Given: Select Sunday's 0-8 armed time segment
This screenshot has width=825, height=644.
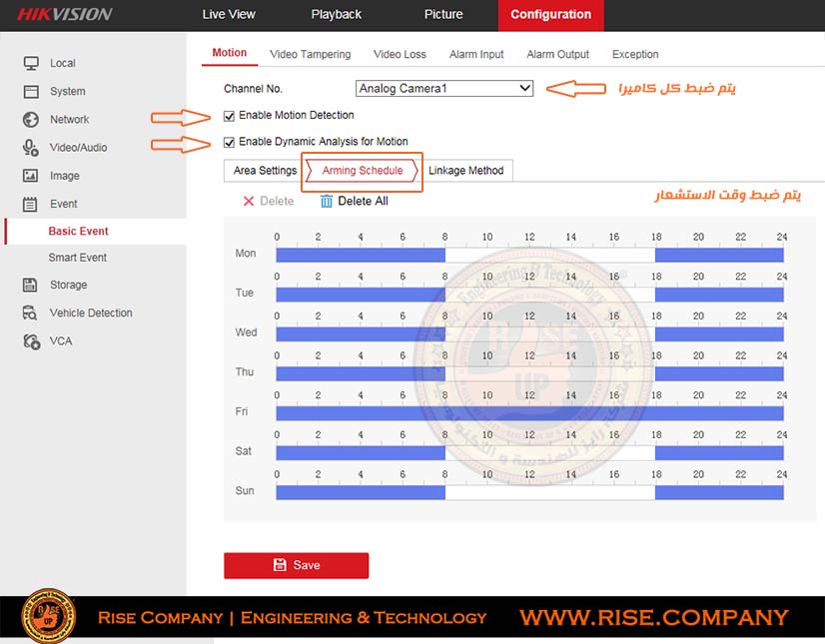Looking at the screenshot, I should (x=361, y=492).
